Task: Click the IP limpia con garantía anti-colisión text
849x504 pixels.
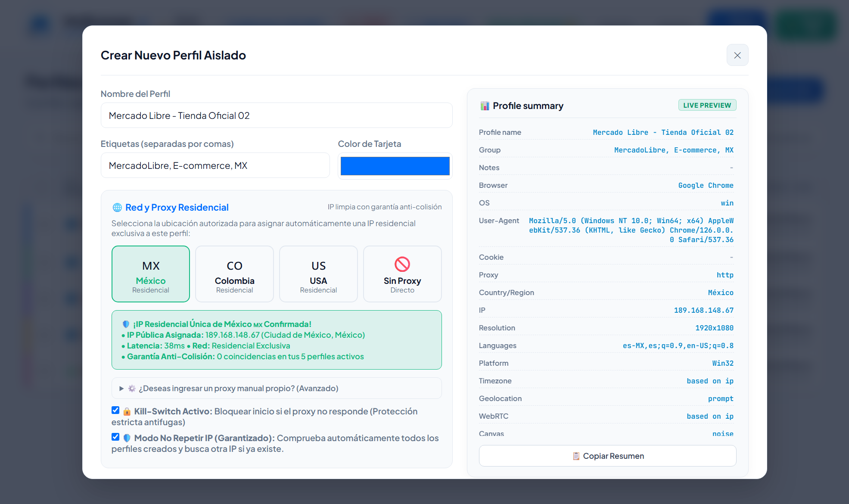Action: pyautogui.click(x=385, y=207)
